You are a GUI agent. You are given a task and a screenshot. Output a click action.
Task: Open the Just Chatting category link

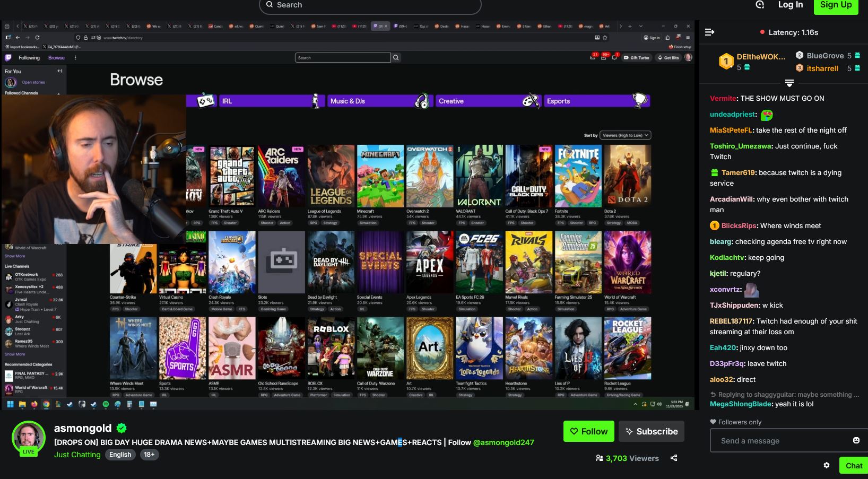[77, 455]
